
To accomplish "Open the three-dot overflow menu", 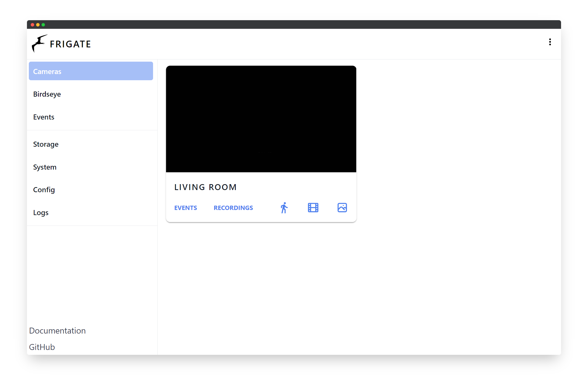I will click(x=550, y=42).
